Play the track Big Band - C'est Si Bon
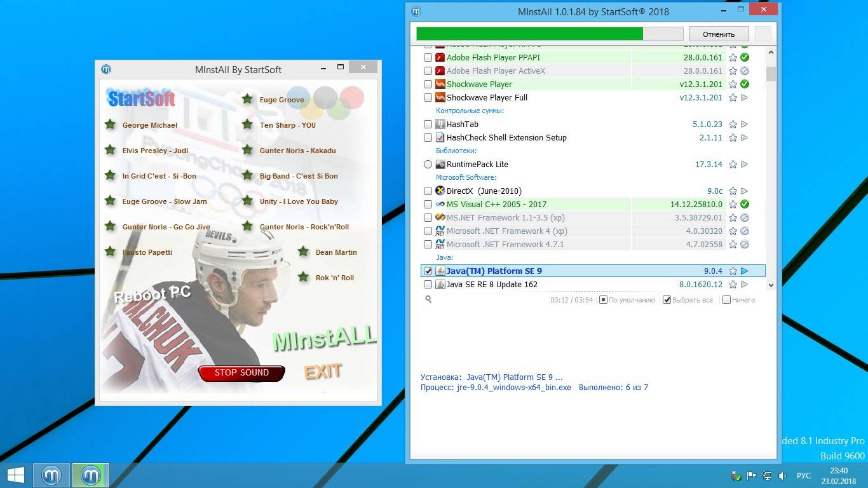Viewport: 868px width, 488px height. coord(299,176)
